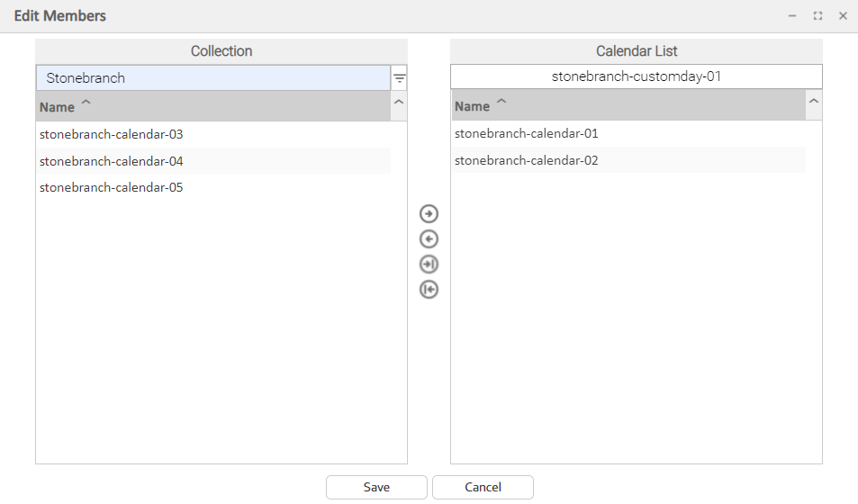This screenshot has width=858, height=504.
Task: Sort Collection list by Name column header
Action: click(58, 107)
